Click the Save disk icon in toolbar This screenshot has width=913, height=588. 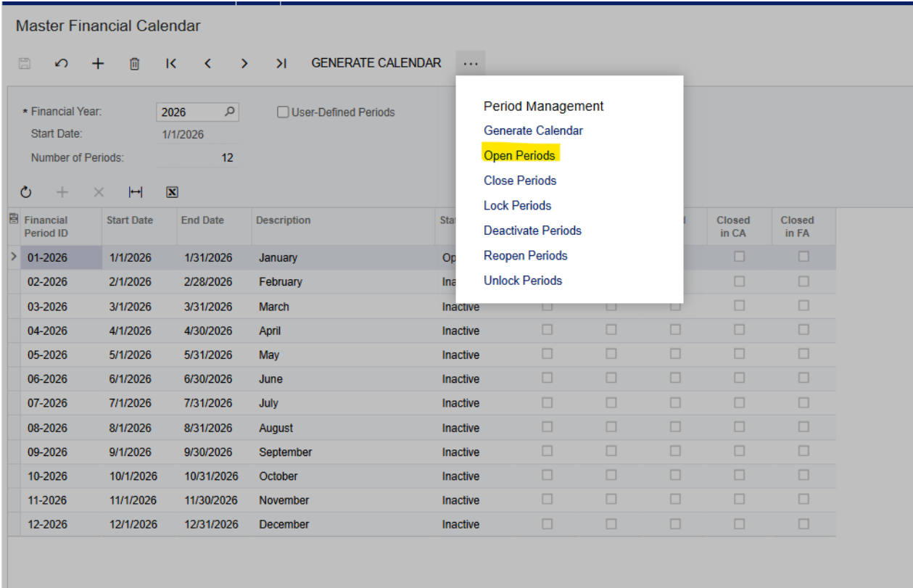pyautogui.click(x=25, y=64)
